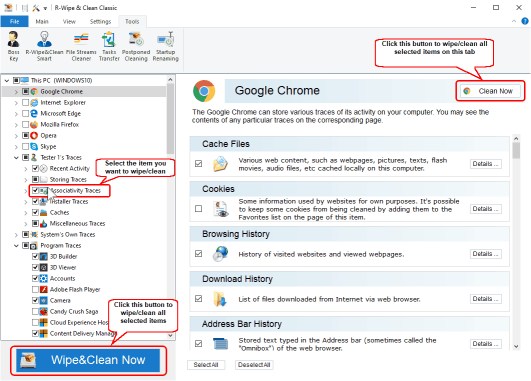
Task: Open Startup Renaming tool
Action: pyautogui.click(x=165, y=46)
